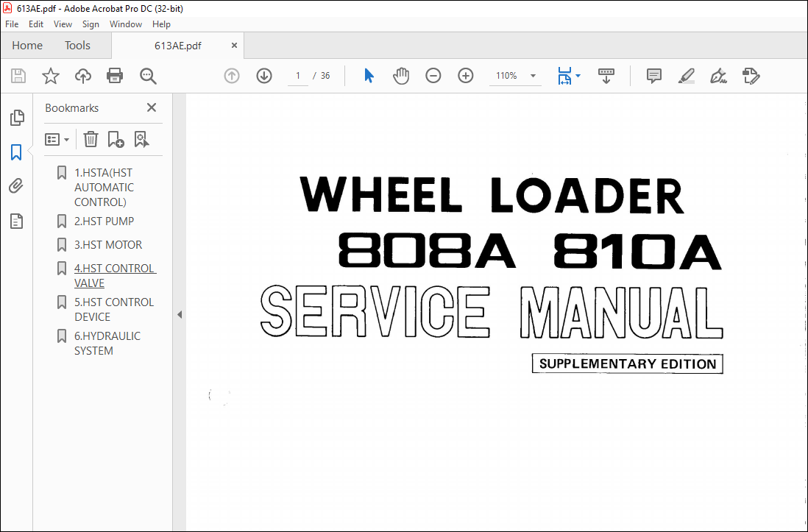Open bookmark 5.HST CONTROL DEVICE
The width and height of the screenshot is (808, 532).
[x=114, y=309]
